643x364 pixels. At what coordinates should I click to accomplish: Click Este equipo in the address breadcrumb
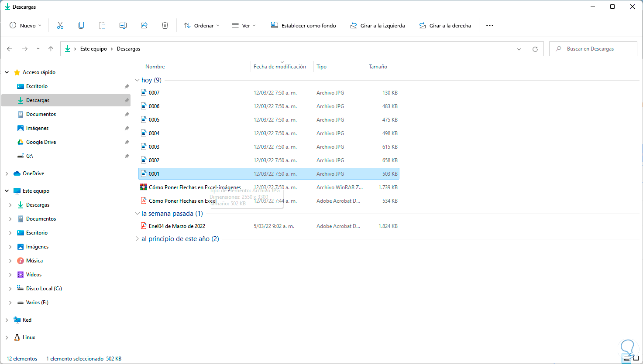coord(93,49)
